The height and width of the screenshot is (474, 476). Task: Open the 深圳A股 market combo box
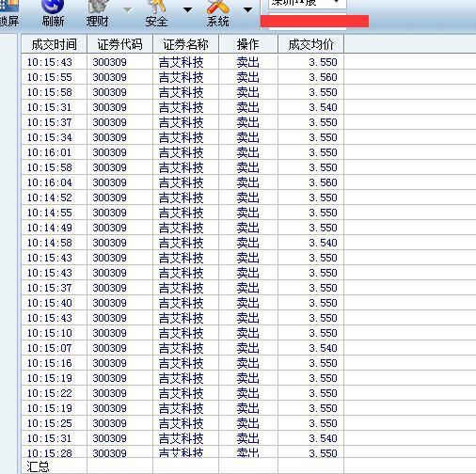point(307,4)
